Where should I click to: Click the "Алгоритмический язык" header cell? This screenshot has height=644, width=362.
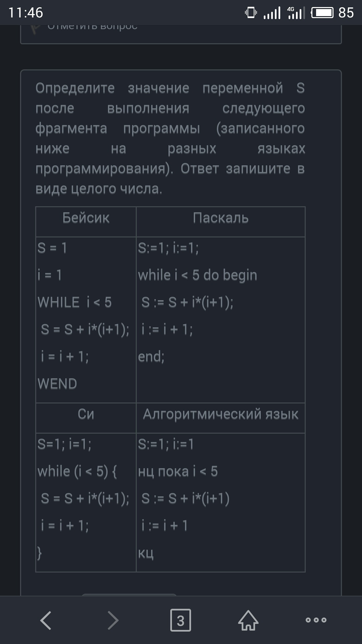[221, 415]
